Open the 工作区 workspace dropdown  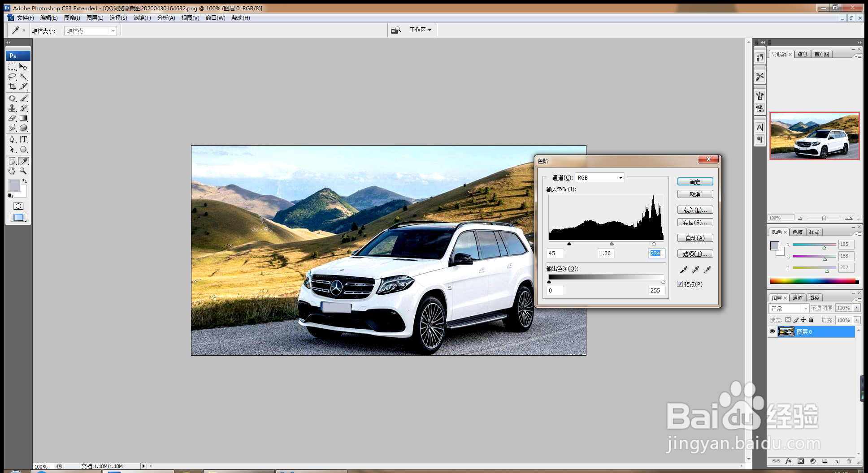[x=420, y=30]
